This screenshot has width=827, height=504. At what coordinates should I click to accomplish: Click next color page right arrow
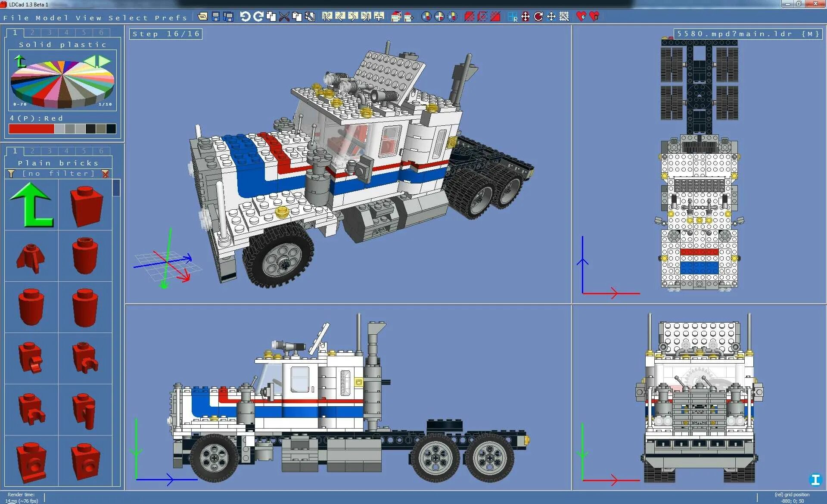pyautogui.click(x=105, y=62)
